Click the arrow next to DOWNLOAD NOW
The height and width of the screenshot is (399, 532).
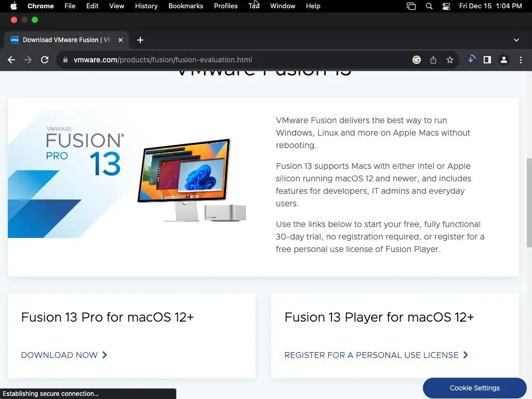point(105,355)
